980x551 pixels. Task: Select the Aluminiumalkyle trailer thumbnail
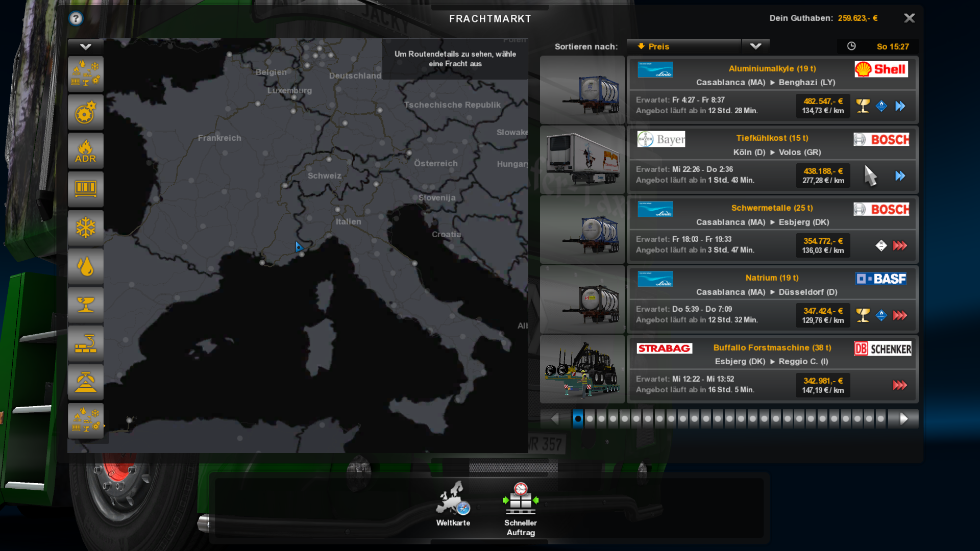[x=582, y=90]
